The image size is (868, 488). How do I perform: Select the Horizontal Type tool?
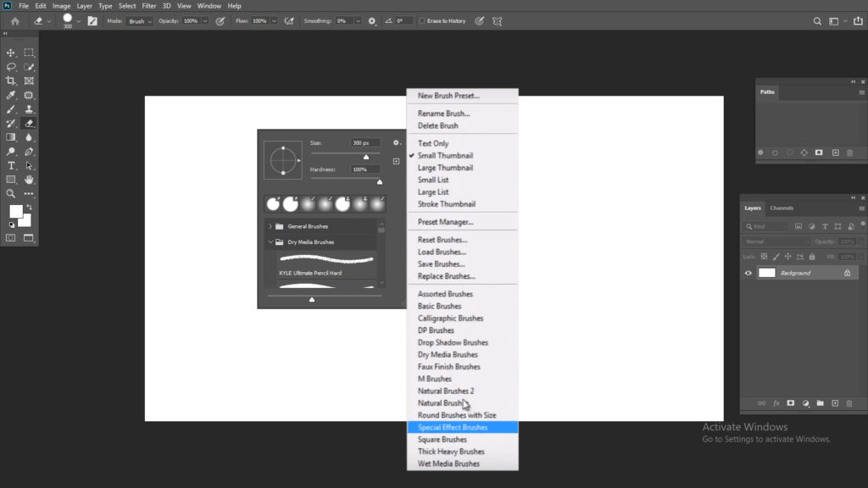point(10,165)
